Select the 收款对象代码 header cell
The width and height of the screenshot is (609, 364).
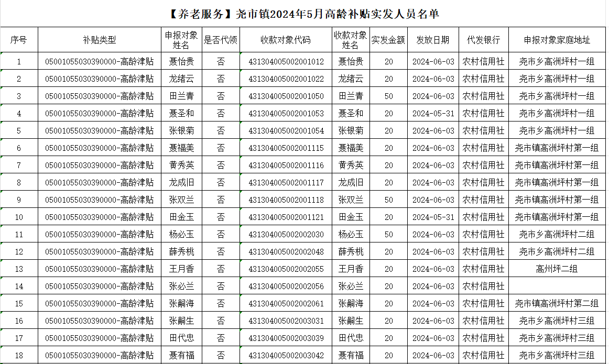pyautogui.click(x=286, y=40)
